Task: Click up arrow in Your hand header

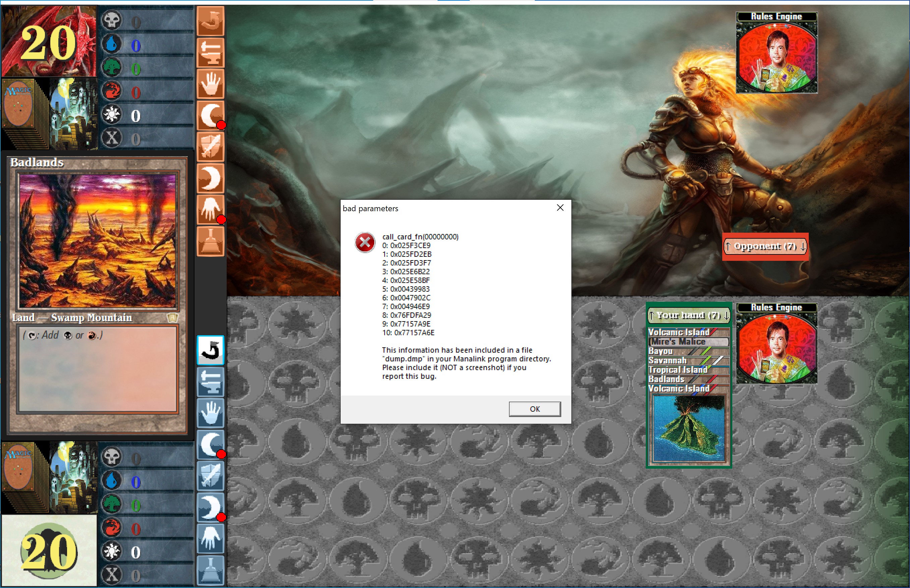Action: pos(652,316)
